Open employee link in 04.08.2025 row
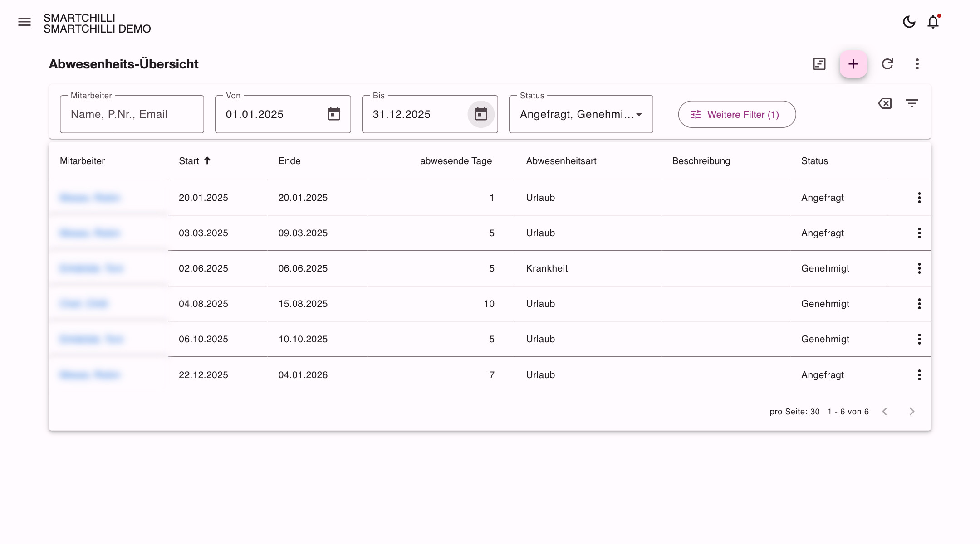This screenshot has height=544, width=980. tap(84, 304)
